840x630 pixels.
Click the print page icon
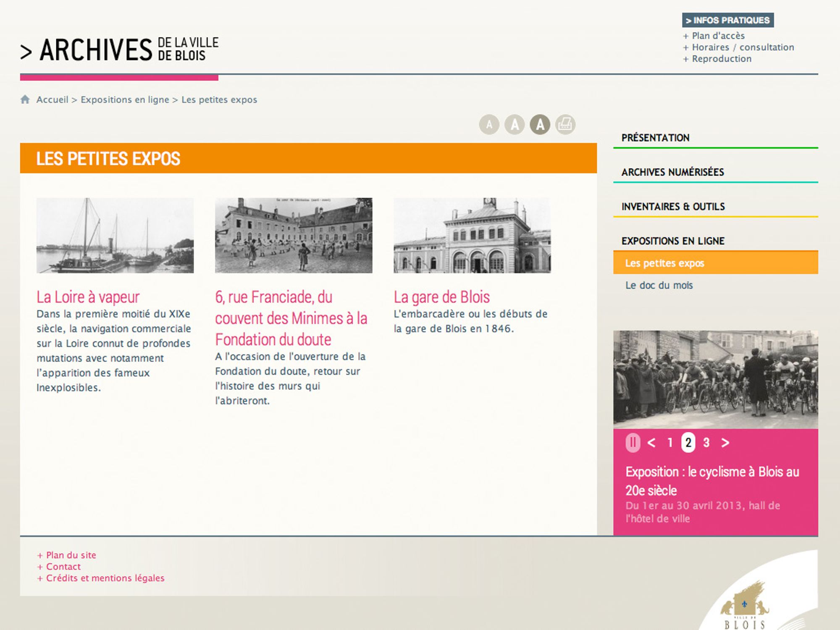click(565, 125)
